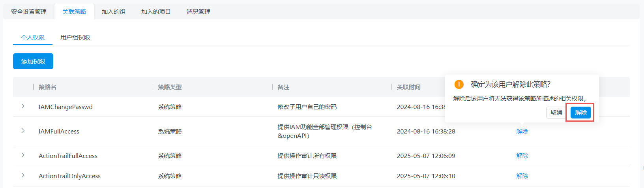
Task: Switch to the 加入的组 tab
Action: click(x=114, y=12)
